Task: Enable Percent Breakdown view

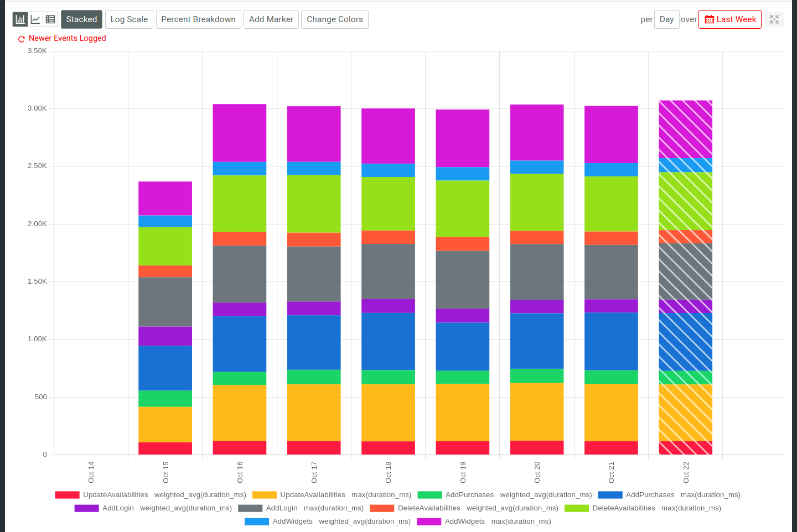Action: (x=198, y=19)
